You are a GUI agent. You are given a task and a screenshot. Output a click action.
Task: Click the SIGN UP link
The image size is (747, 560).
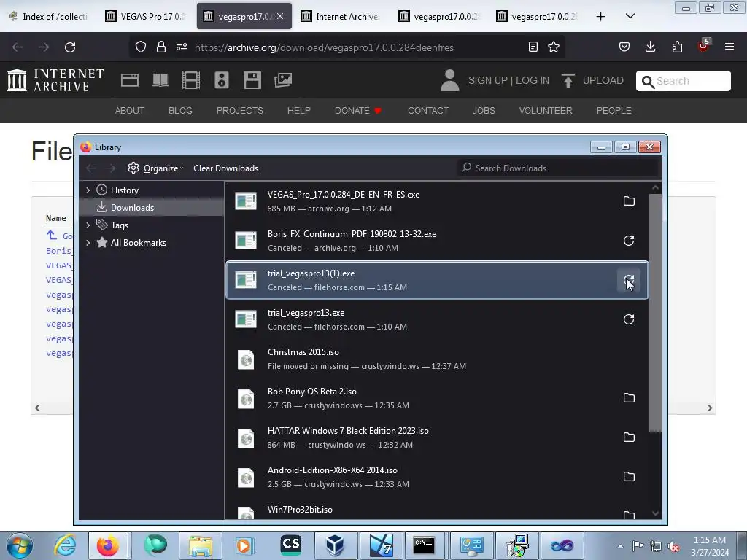[487, 80]
